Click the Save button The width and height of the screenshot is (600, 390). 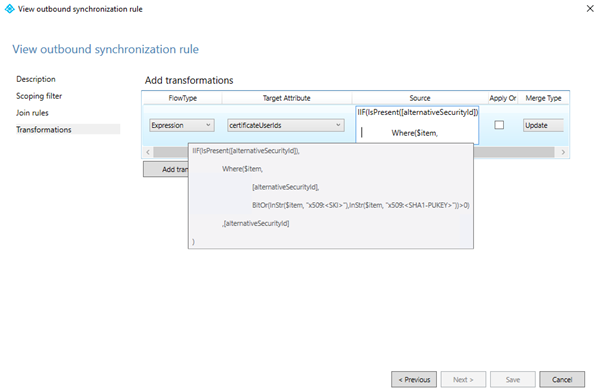click(513, 379)
